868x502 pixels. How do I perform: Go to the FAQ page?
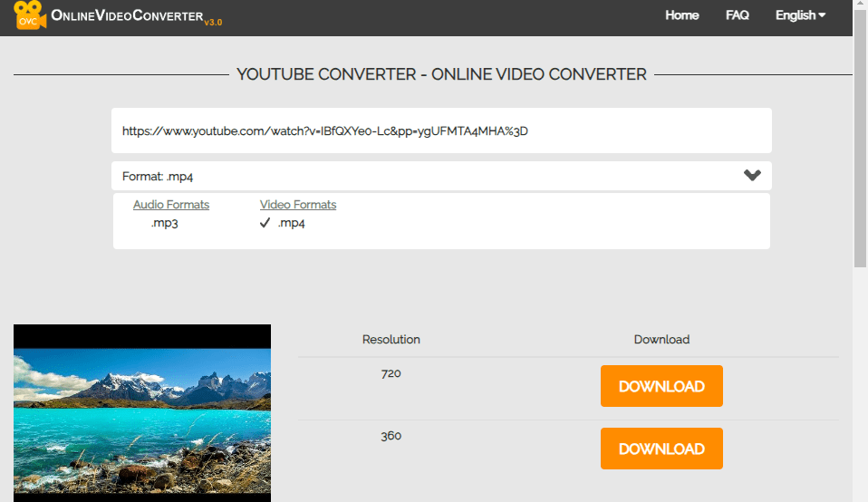pos(737,15)
